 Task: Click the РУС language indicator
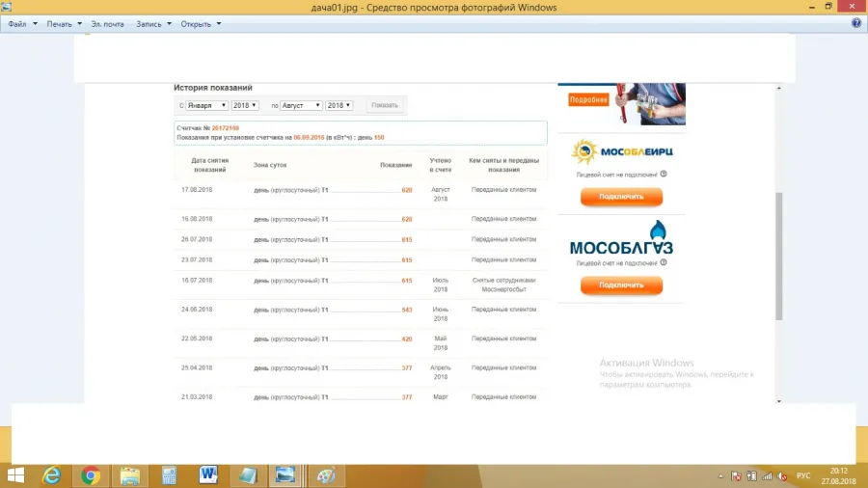pyautogui.click(x=803, y=475)
